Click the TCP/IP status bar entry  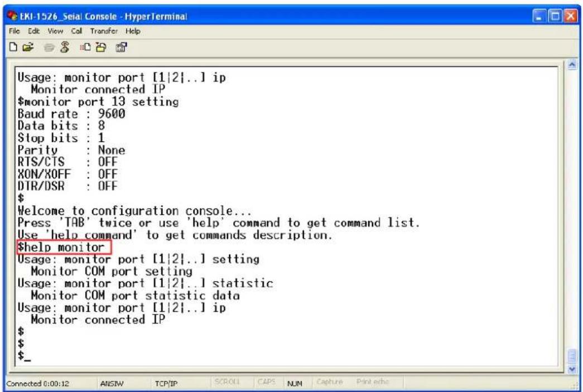pos(166,384)
